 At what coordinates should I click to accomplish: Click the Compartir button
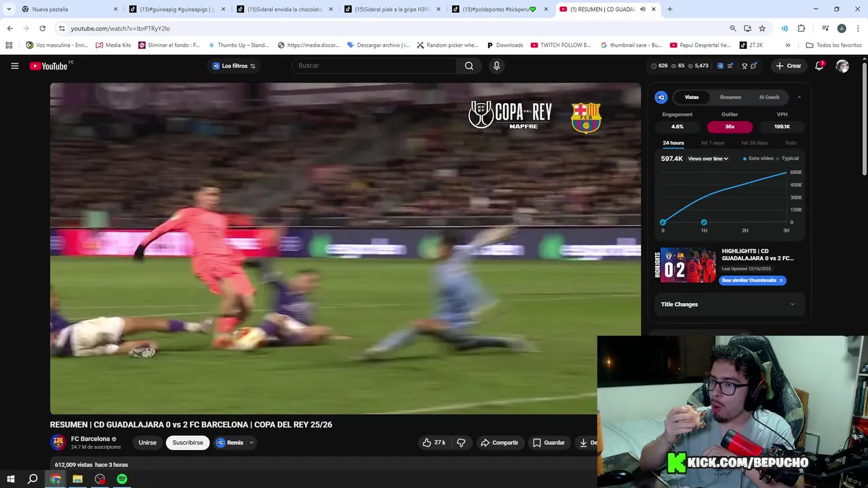pos(499,443)
